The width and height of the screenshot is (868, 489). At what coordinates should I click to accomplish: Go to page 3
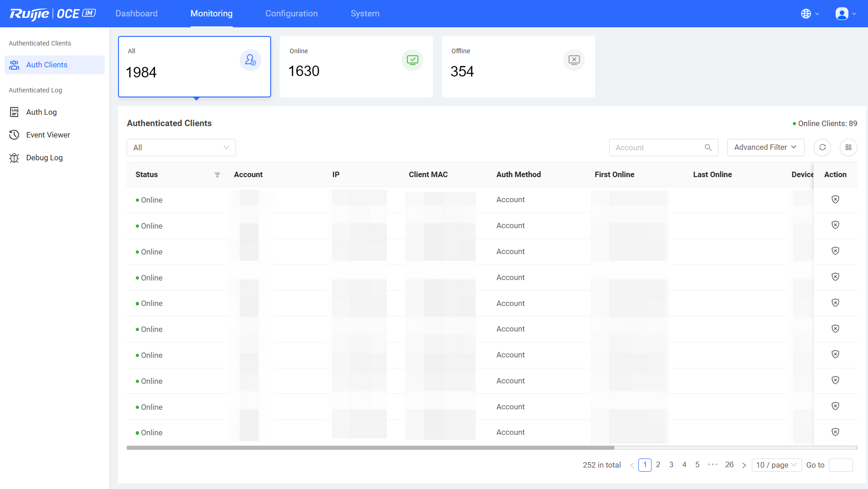pyautogui.click(x=671, y=465)
